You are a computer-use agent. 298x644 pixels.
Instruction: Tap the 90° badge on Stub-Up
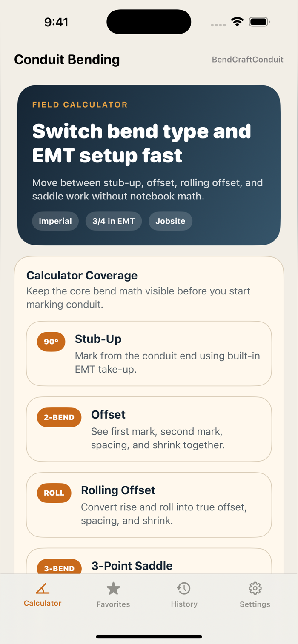pos(51,342)
